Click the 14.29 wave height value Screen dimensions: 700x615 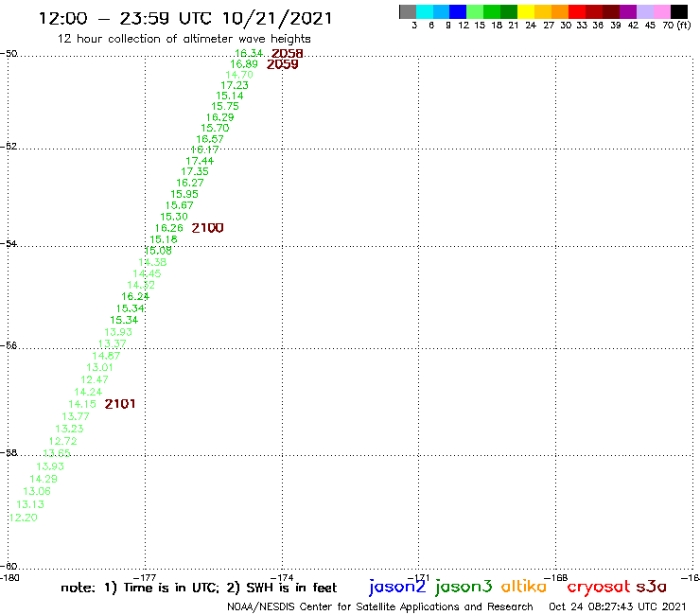click(x=44, y=479)
